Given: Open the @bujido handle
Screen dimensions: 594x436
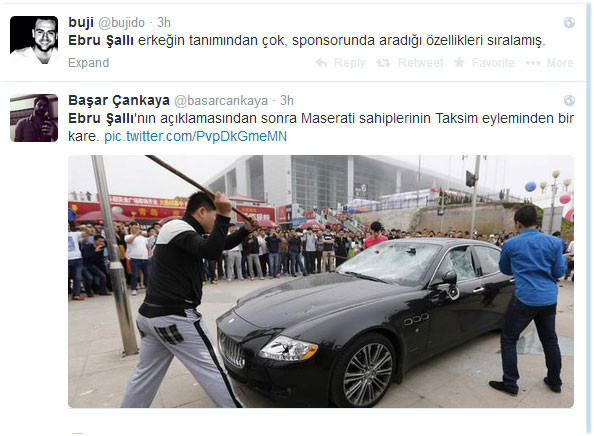Looking at the screenshot, I should click(x=122, y=23).
